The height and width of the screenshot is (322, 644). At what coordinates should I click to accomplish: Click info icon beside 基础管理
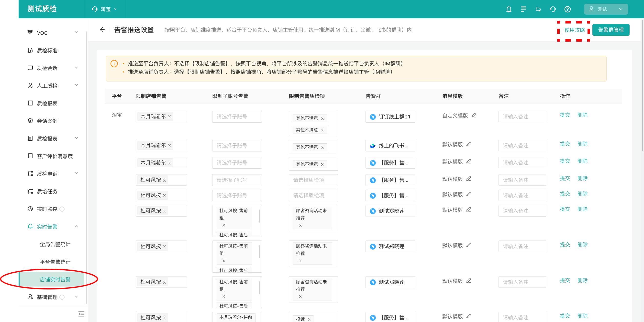point(62,297)
